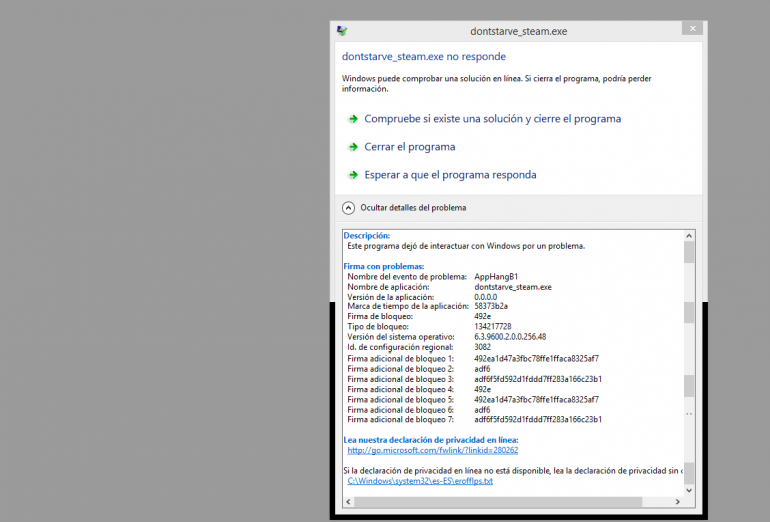Click the Firma adicional de bloqueo 6 label
The image size is (770, 522).
click(x=400, y=410)
